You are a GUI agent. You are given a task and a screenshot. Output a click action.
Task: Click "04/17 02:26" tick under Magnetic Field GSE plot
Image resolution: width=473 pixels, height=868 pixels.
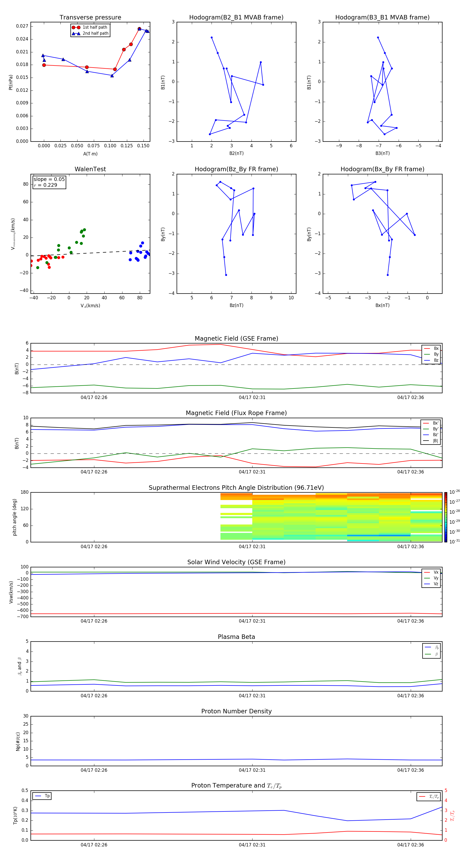click(x=94, y=398)
